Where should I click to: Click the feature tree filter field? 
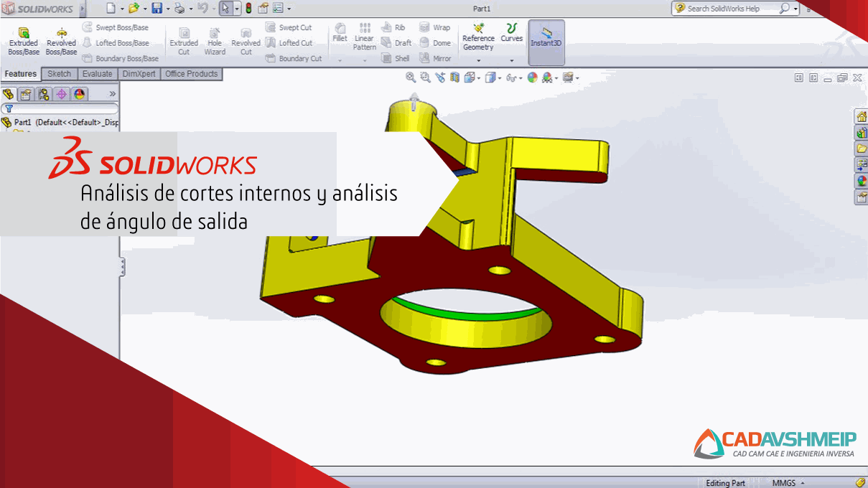60,109
